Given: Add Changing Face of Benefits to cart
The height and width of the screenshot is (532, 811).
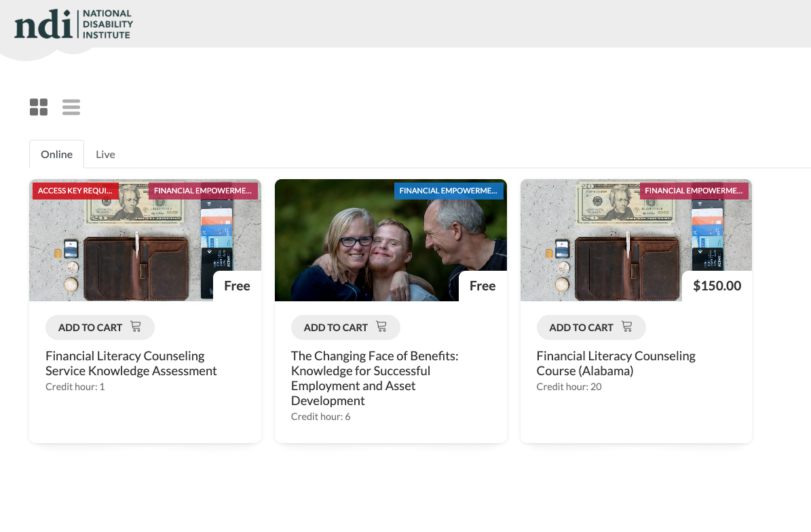Looking at the screenshot, I should (x=345, y=327).
